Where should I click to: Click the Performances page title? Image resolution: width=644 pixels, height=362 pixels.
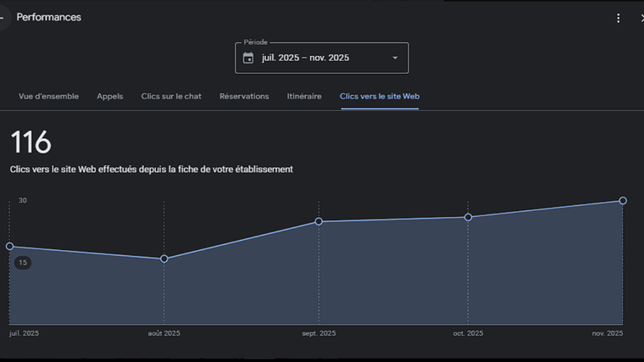pos(49,17)
